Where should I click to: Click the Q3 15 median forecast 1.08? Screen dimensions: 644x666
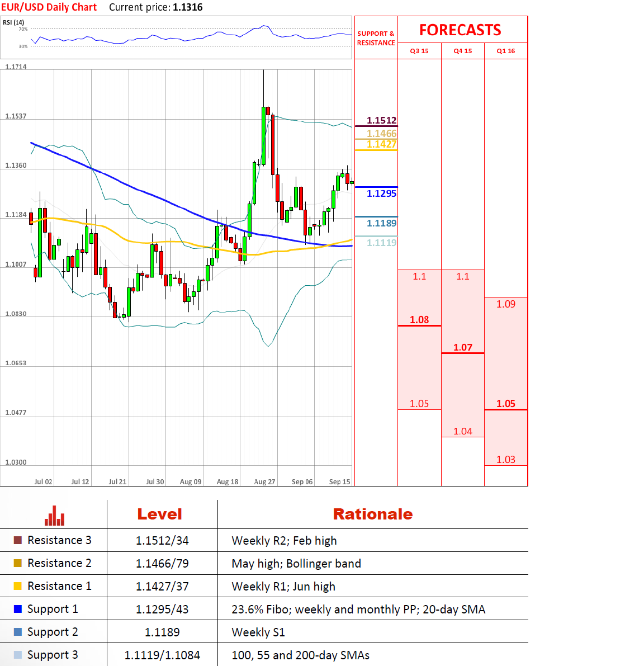419,320
